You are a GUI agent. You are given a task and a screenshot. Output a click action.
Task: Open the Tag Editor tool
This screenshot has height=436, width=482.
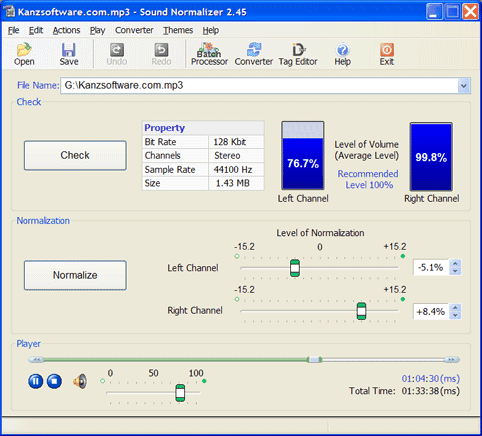click(298, 54)
